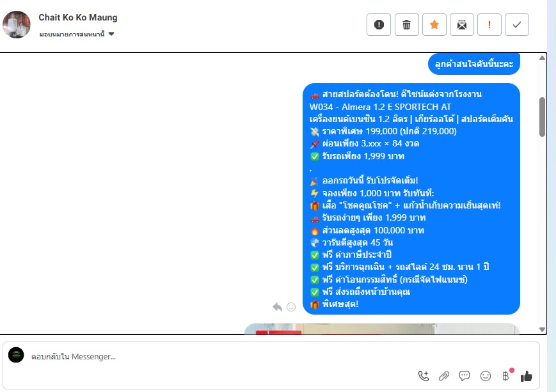Delete conversation using trash icon

(407, 24)
